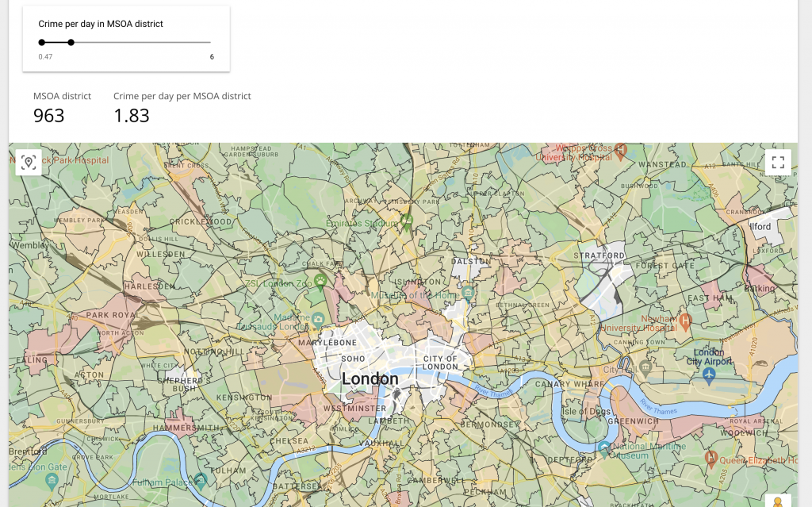Image resolution: width=812 pixels, height=507 pixels.
Task: Open the Street View pegman control
Action: [x=778, y=501]
